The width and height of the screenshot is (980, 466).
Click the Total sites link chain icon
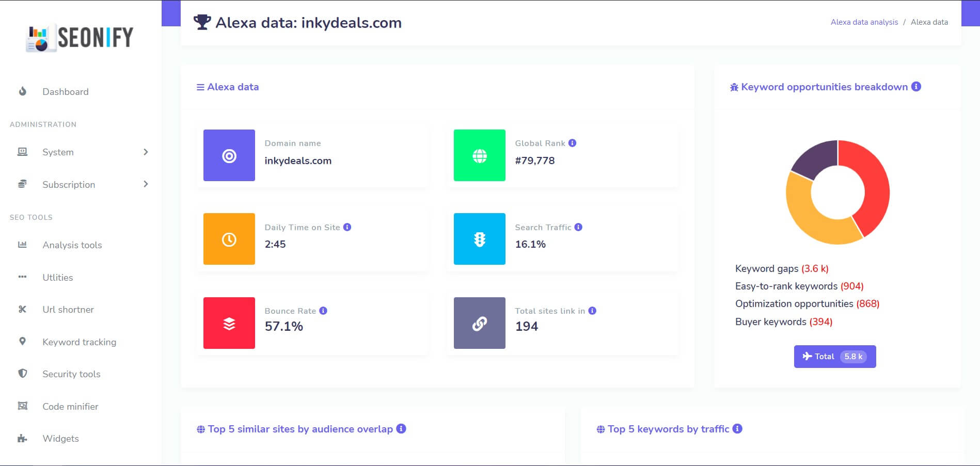point(480,323)
